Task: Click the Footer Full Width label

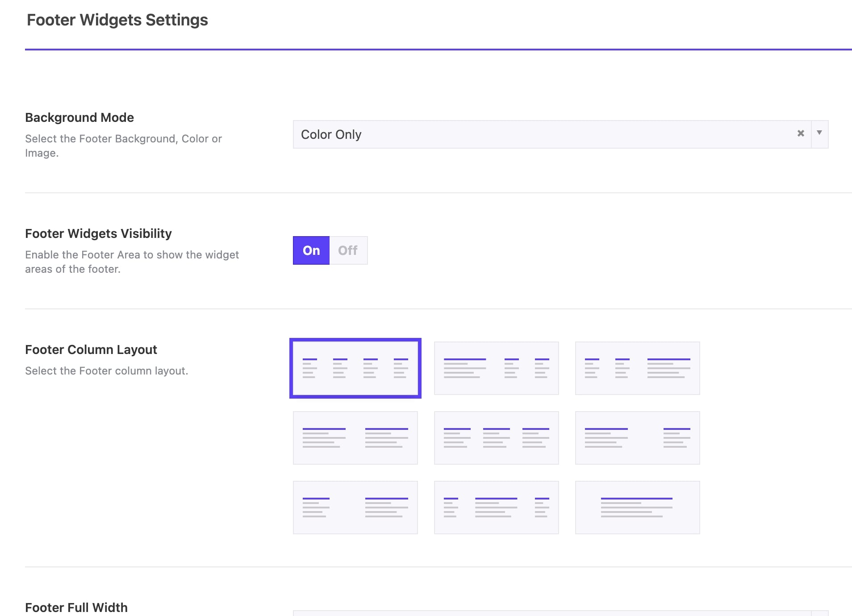Action: click(x=76, y=608)
